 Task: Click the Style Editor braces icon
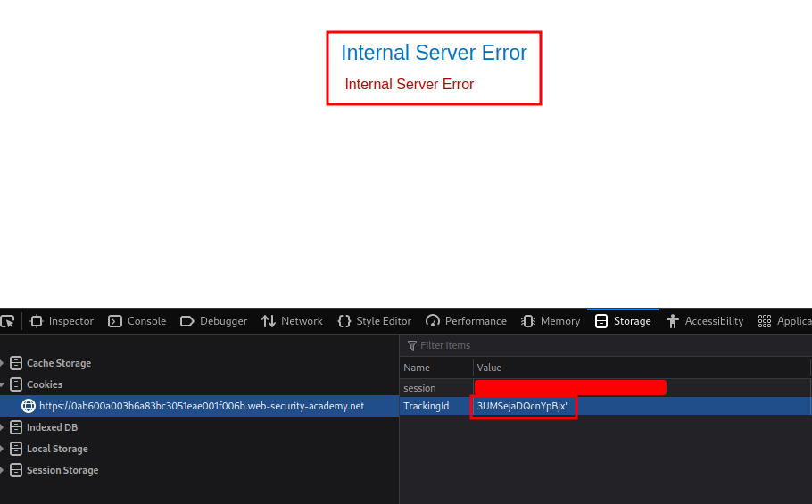(344, 321)
